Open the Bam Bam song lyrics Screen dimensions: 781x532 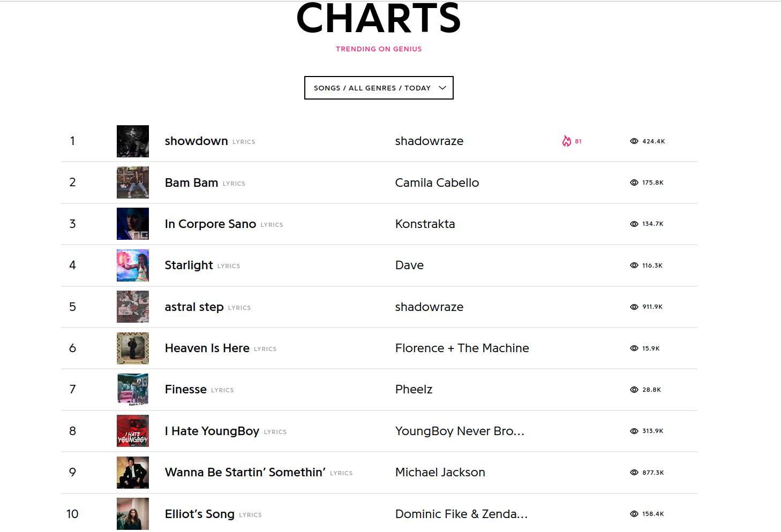click(x=191, y=183)
